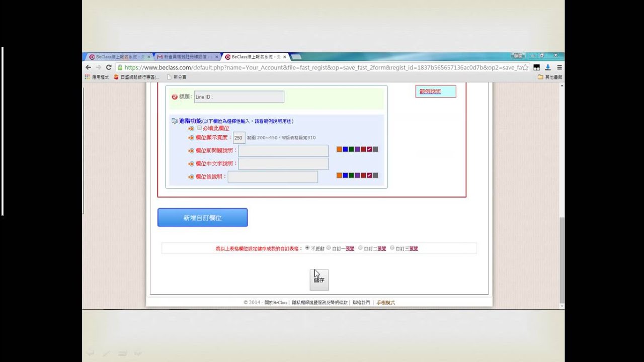Click the 欄位顯示寬度 width field showing 250
Image resolution: width=644 pixels, height=362 pixels.
[x=239, y=137]
